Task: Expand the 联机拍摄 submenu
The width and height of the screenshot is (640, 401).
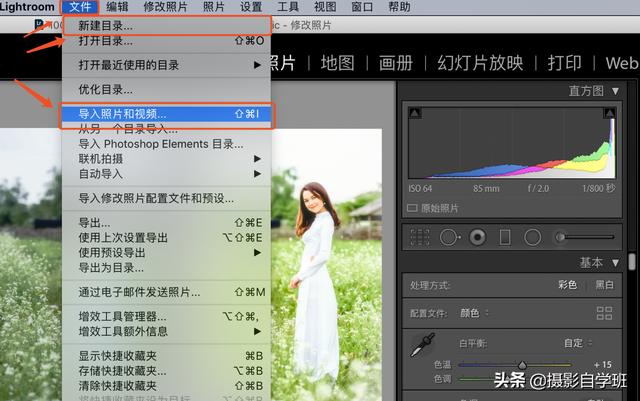Action: point(166,159)
